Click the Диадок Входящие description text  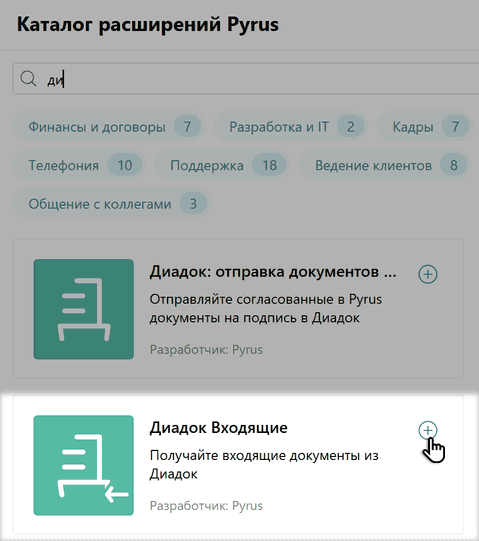click(x=264, y=465)
